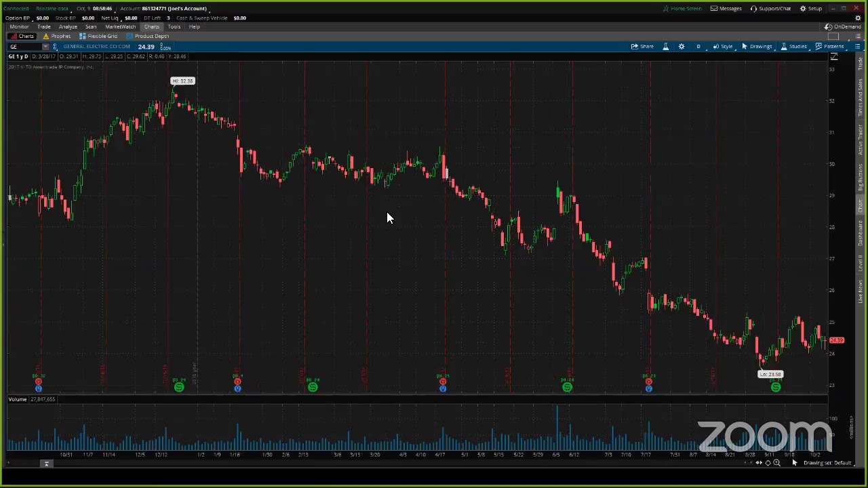Switch to the Prophet sub-tab
The width and height of the screenshot is (868, 488).
tap(56, 36)
